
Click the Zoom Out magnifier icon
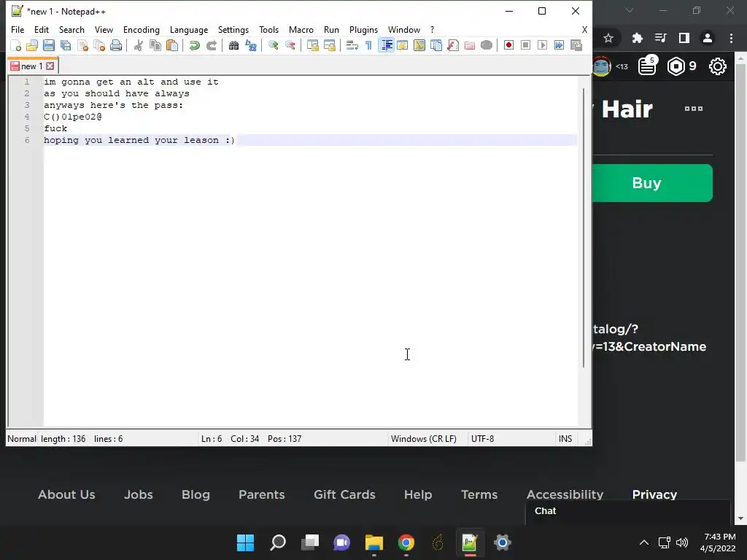290,45
